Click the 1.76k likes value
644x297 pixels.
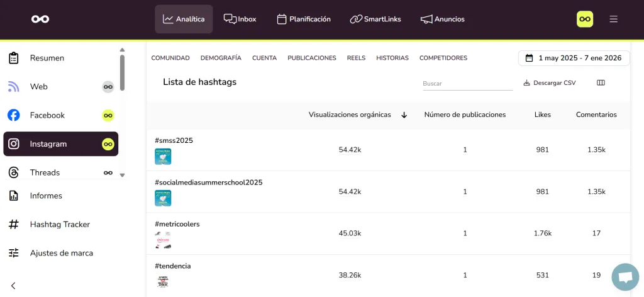[543, 233]
